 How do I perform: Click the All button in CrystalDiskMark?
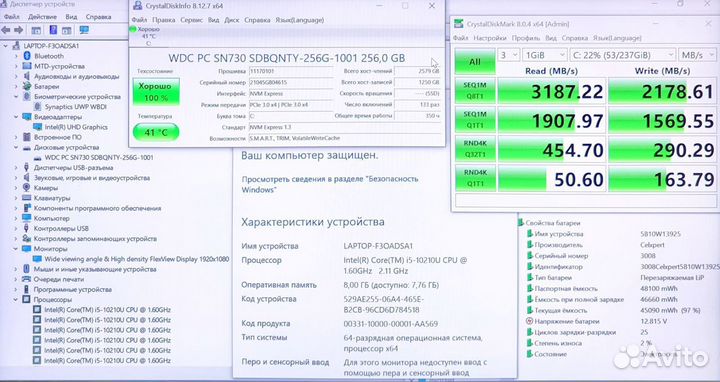pos(475,62)
